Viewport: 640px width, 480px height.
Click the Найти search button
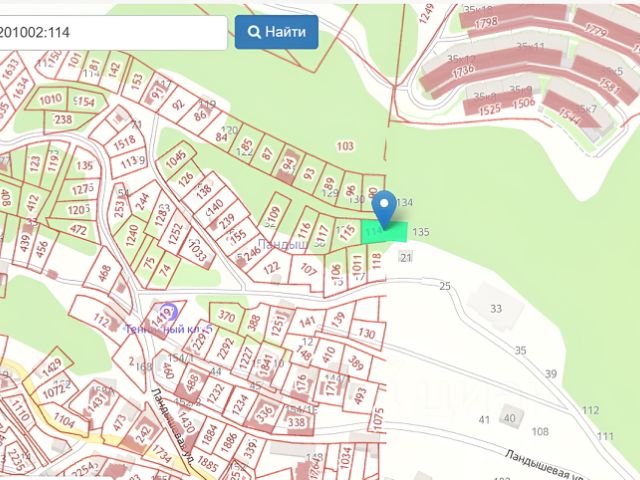(x=276, y=32)
